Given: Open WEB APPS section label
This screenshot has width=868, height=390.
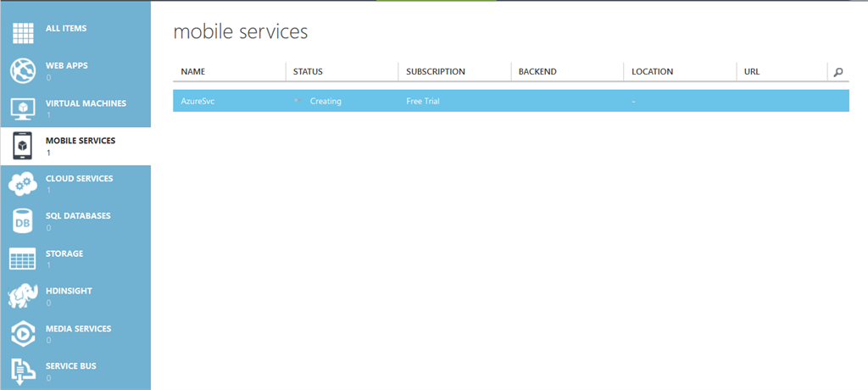Looking at the screenshot, I should point(66,65).
